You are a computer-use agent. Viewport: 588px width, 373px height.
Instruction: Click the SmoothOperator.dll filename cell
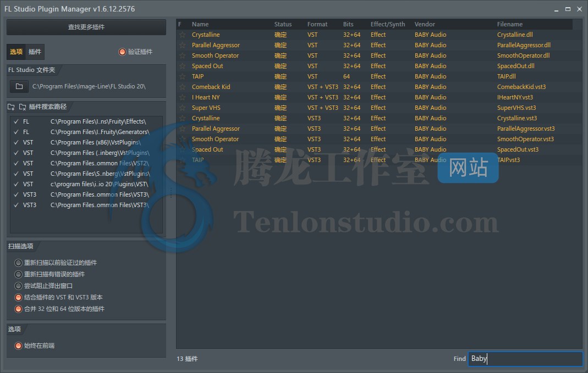pyautogui.click(x=523, y=56)
